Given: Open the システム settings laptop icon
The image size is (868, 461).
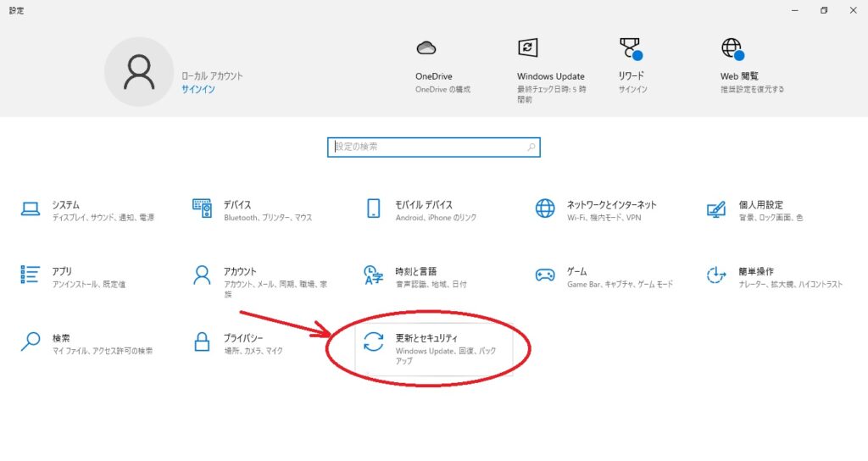Looking at the screenshot, I should point(31,208).
